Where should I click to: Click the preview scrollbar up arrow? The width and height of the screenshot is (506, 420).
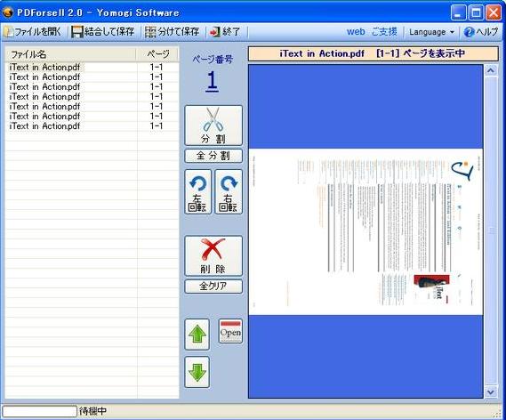click(x=491, y=70)
